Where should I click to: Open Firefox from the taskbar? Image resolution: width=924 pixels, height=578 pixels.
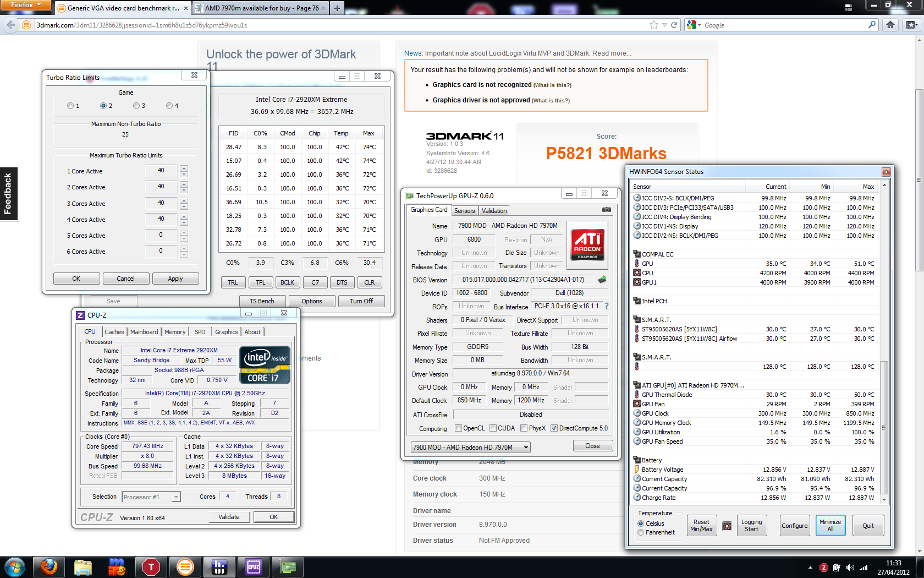(x=49, y=566)
